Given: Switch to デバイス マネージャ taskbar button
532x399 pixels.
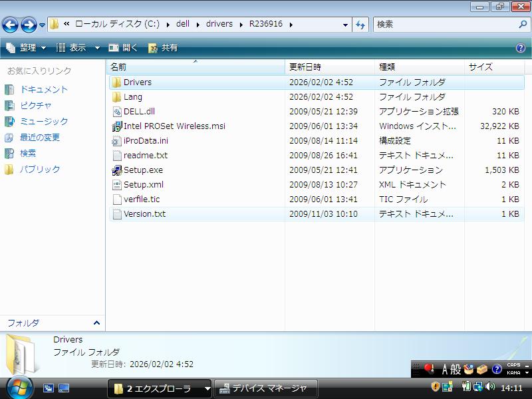Looking at the screenshot, I should click(x=267, y=388).
